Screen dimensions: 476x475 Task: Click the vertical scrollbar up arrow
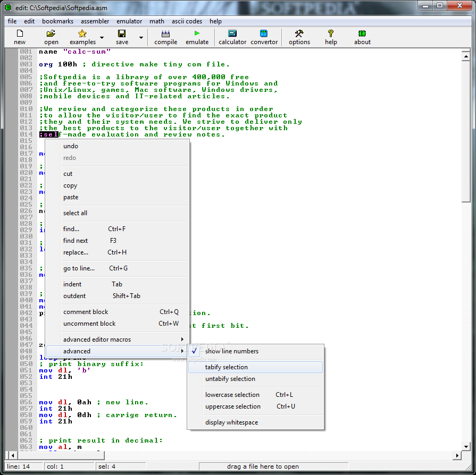click(x=466, y=56)
